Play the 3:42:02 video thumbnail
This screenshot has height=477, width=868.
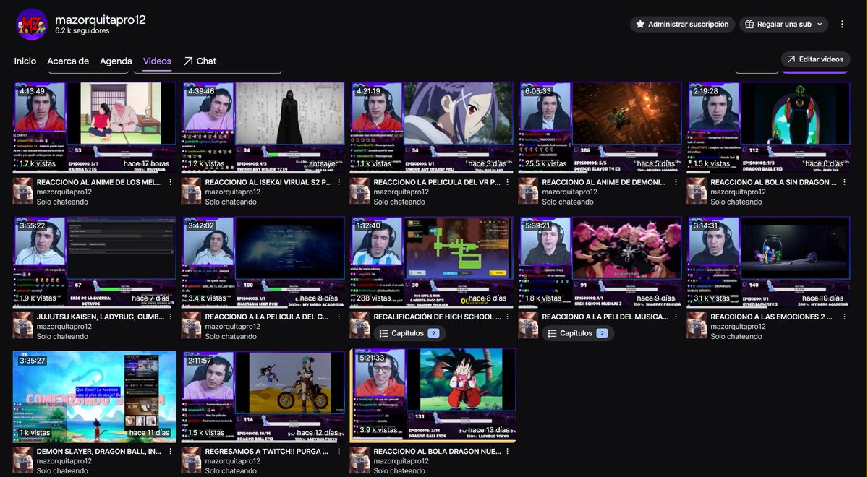click(x=263, y=262)
